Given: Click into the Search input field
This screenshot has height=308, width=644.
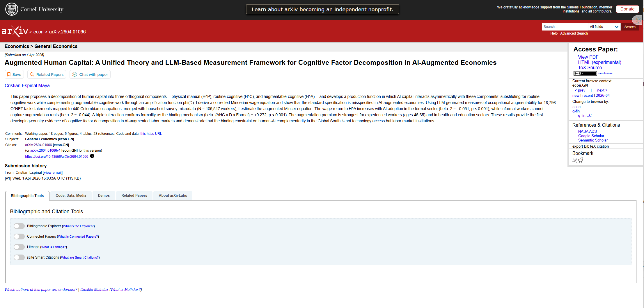Looking at the screenshot, I should coord(565,27).
